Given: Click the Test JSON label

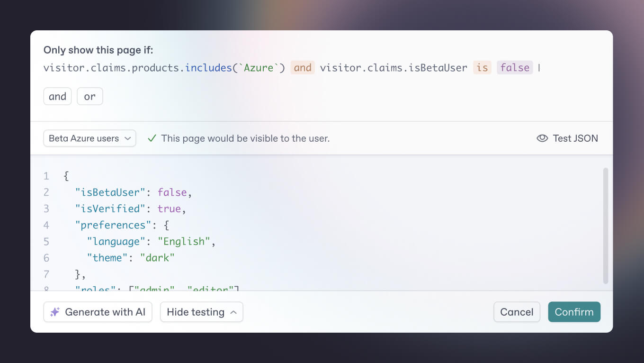Looking at the screenshot, I should coord(575,138).
